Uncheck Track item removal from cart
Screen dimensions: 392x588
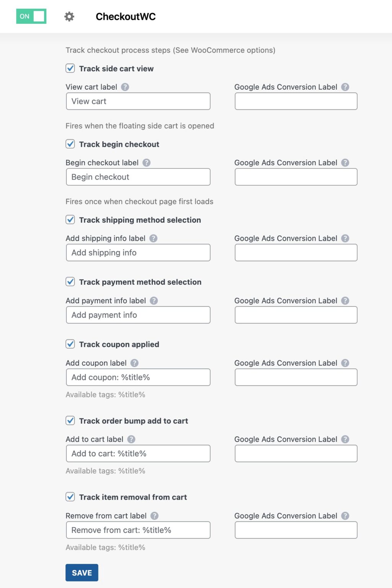point(70,497)
